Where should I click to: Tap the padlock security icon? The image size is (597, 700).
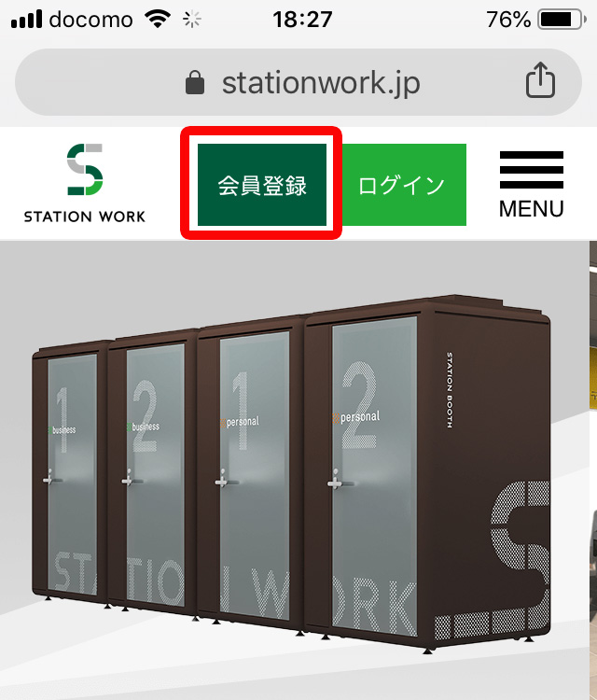coord(195,82)
